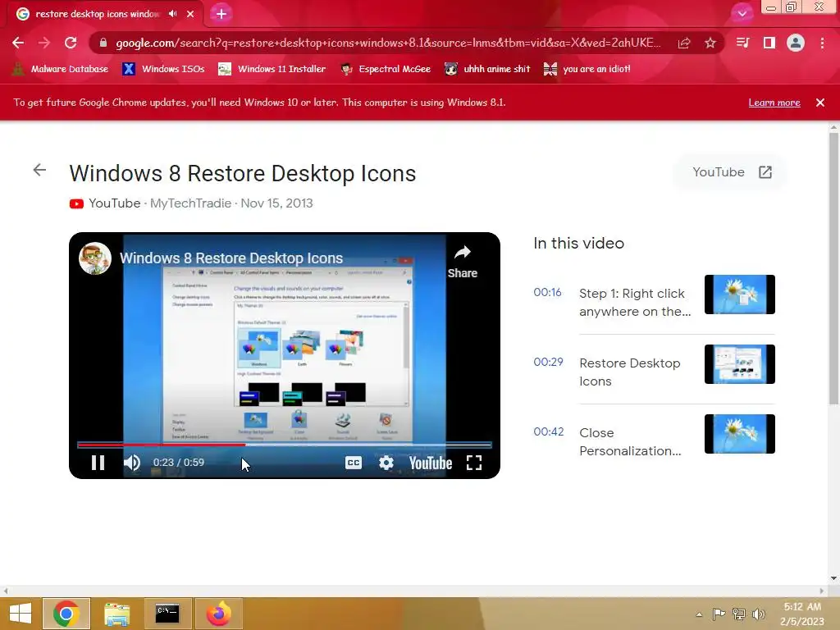The height and width of the screenshot is (630, 840).
Task: Click the address bar URL field
Action: pos(388,43)
